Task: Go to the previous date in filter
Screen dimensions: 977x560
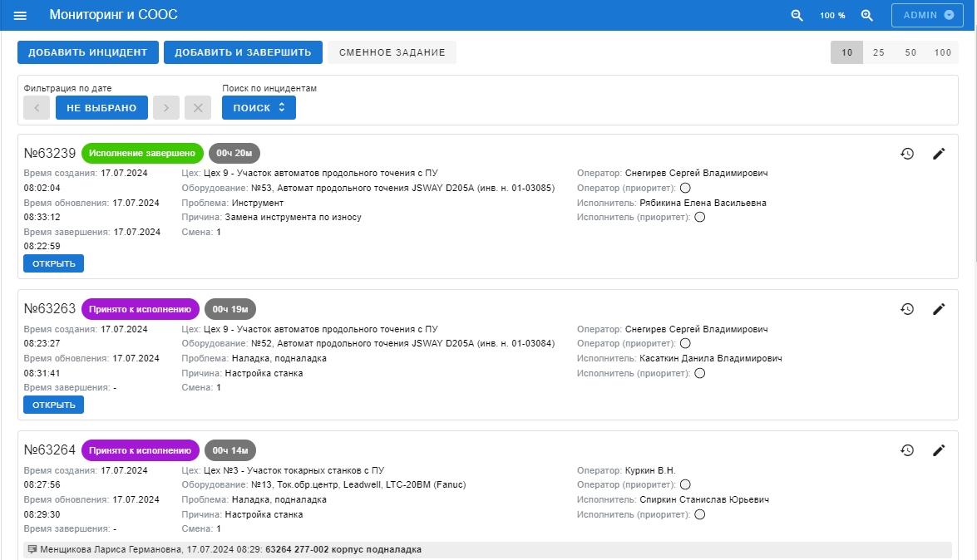Action: (37, 108)
